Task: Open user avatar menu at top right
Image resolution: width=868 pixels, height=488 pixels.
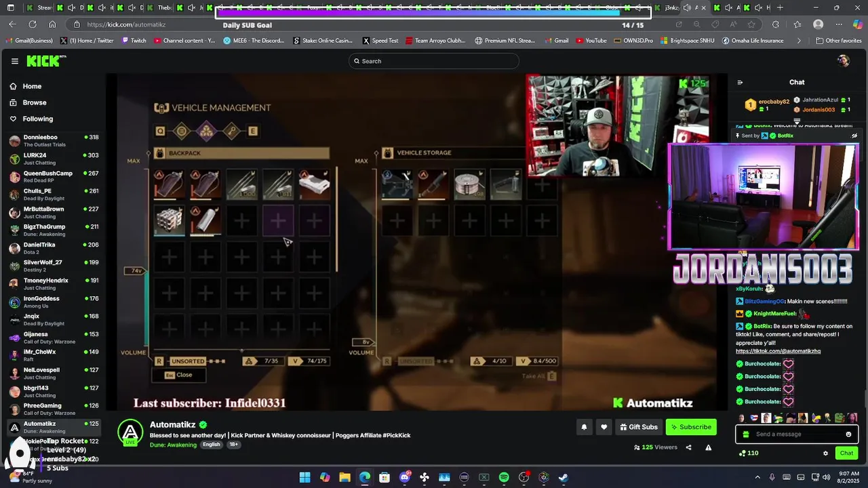Action: (844, 61)
